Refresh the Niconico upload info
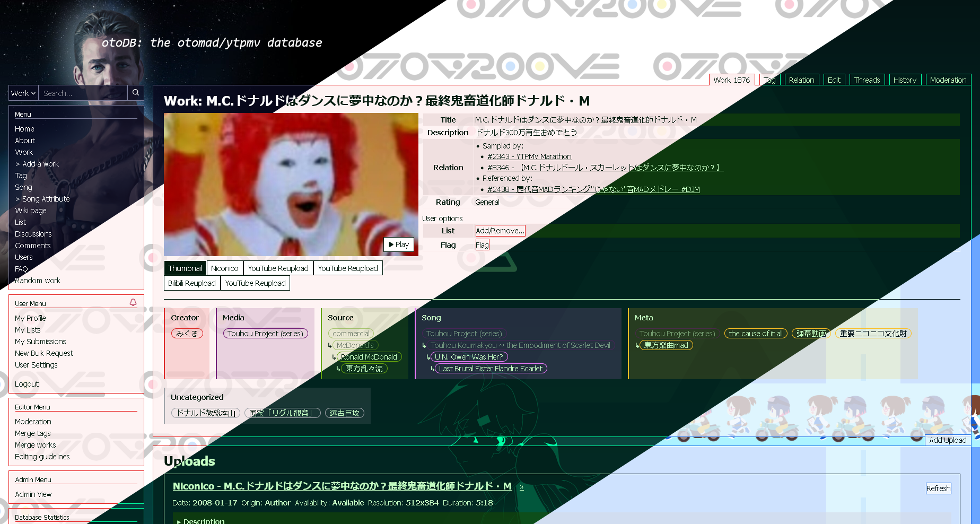The height and width of the screenshot is (524, 980). coord(938,488)
